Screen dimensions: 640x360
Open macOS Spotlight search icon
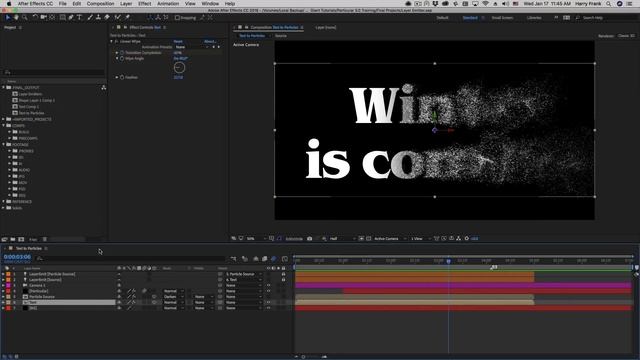coord(609,3)
